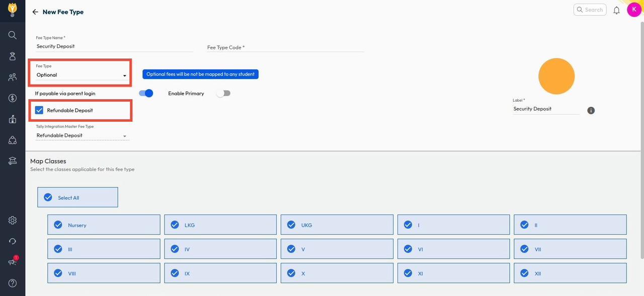Open the sidebar search icon
The height and width of the screenshot is (296, 644).
[x=13, y=35]
